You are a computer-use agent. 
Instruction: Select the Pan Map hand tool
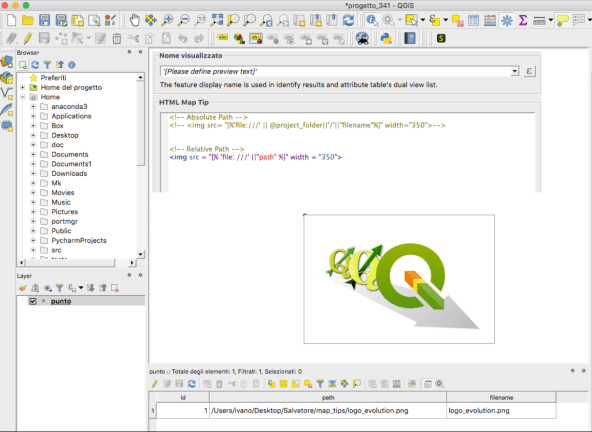(134, 20)
